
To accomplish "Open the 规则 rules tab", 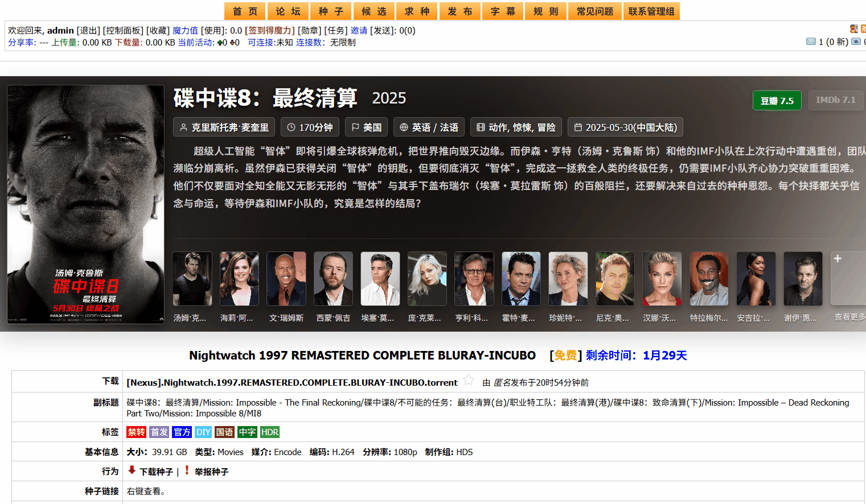I will [x=546, y=11].
